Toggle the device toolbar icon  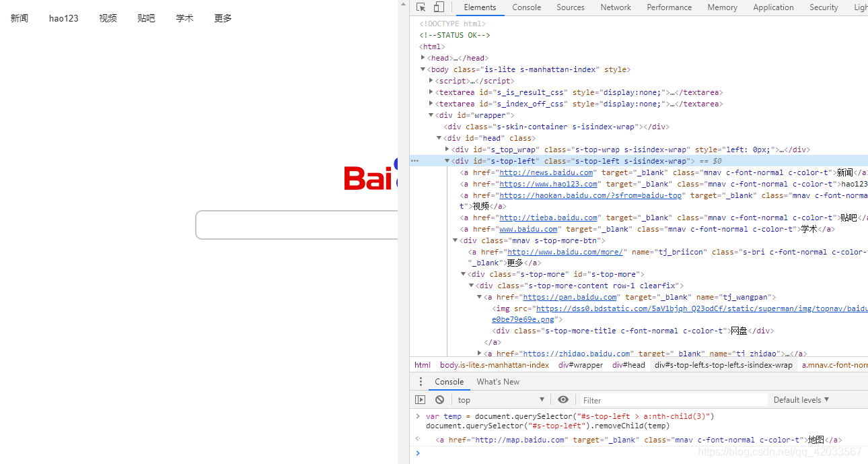[439, 7]
